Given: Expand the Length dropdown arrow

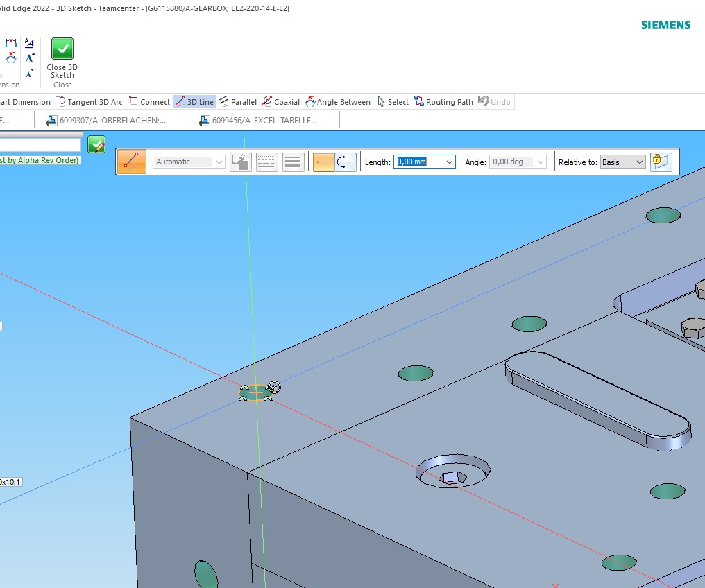Looking at the screenshot, I should [x=449, y=162].
